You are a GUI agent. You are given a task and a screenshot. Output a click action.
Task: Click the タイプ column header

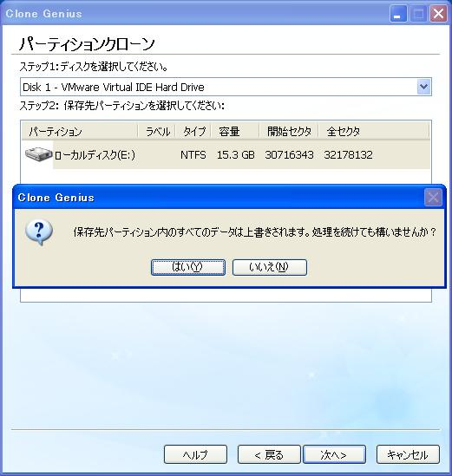pos(193,132)
